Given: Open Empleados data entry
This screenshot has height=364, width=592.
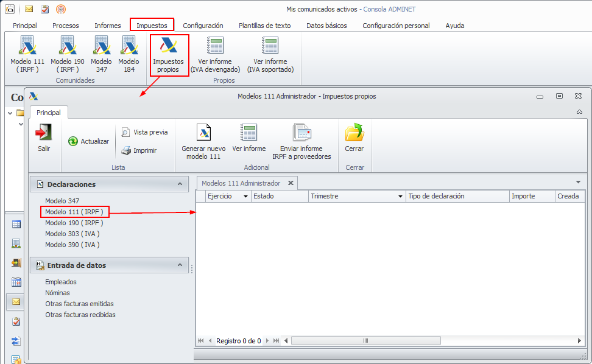Looking at the screenshot, I should [x=61, y=282].
